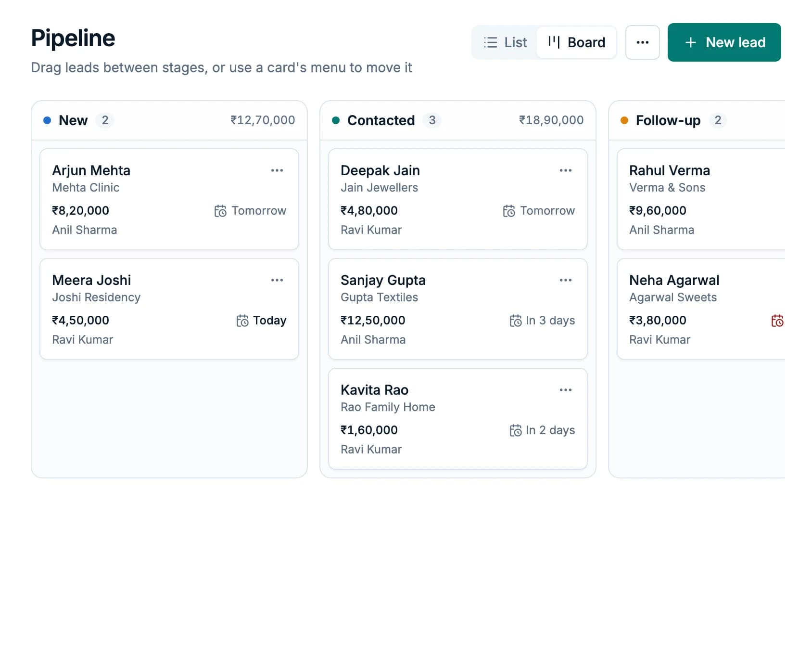
Task: Open the Rahul Verma lead name
Action: pyautogui.click(x=670, y=170)
